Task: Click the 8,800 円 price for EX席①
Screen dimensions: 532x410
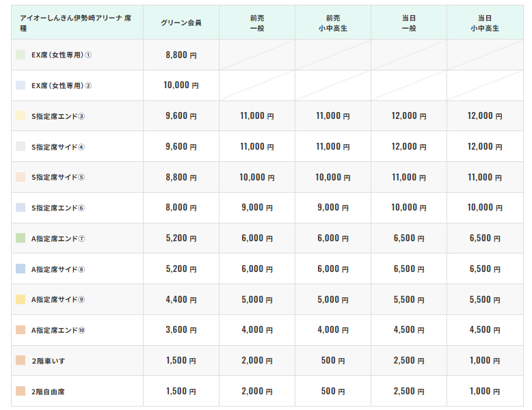Action: (181, 55)
